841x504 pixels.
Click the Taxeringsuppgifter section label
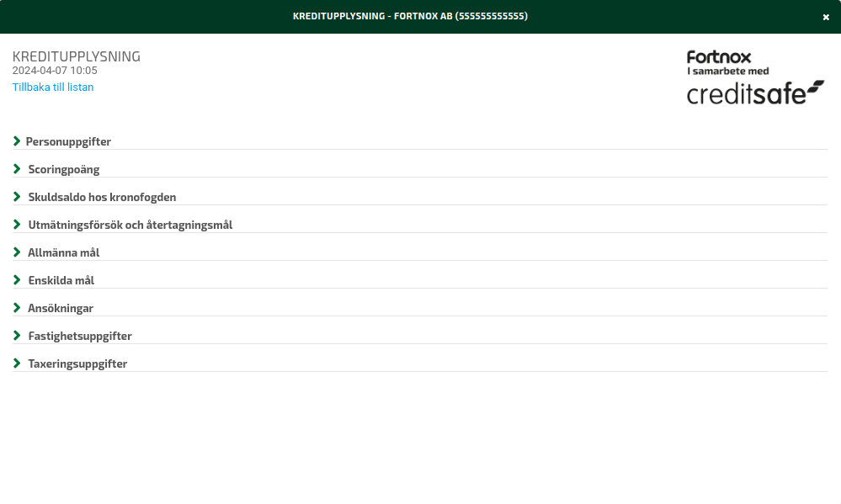77,364
